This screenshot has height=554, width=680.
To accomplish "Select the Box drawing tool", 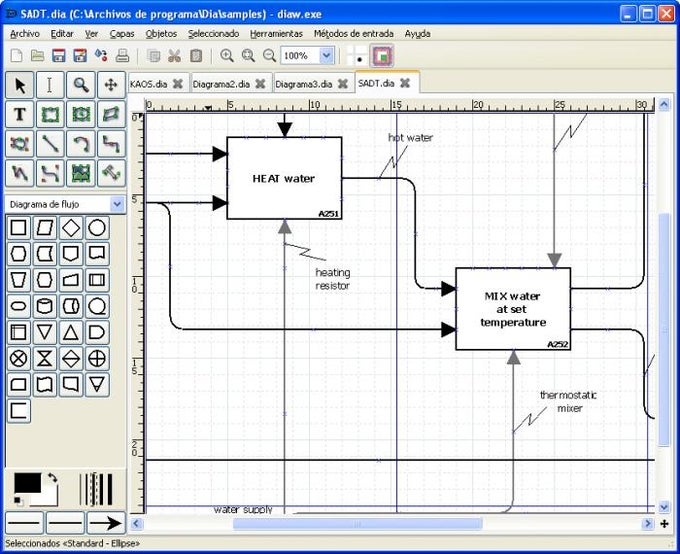I will pyautogui.click(x=50, y=115).
